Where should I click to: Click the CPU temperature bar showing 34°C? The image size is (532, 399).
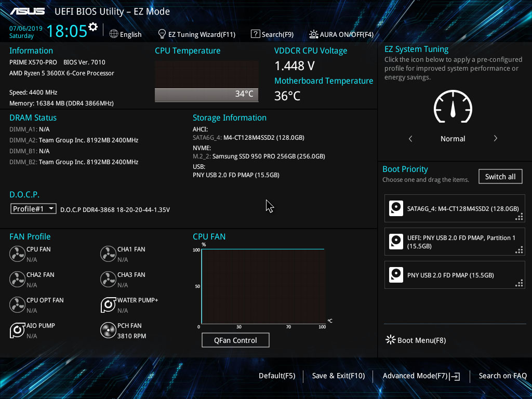(x=206, y=95)
